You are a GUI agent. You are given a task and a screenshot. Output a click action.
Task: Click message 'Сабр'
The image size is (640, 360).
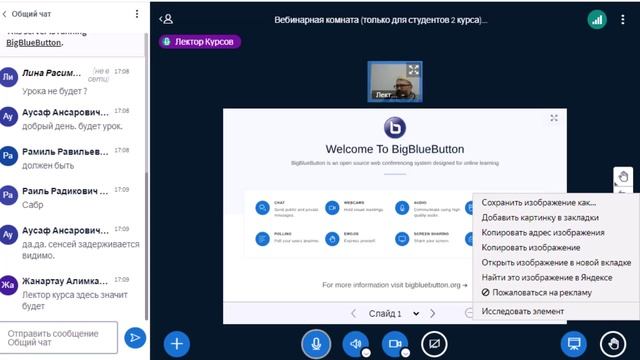[33, 205]
